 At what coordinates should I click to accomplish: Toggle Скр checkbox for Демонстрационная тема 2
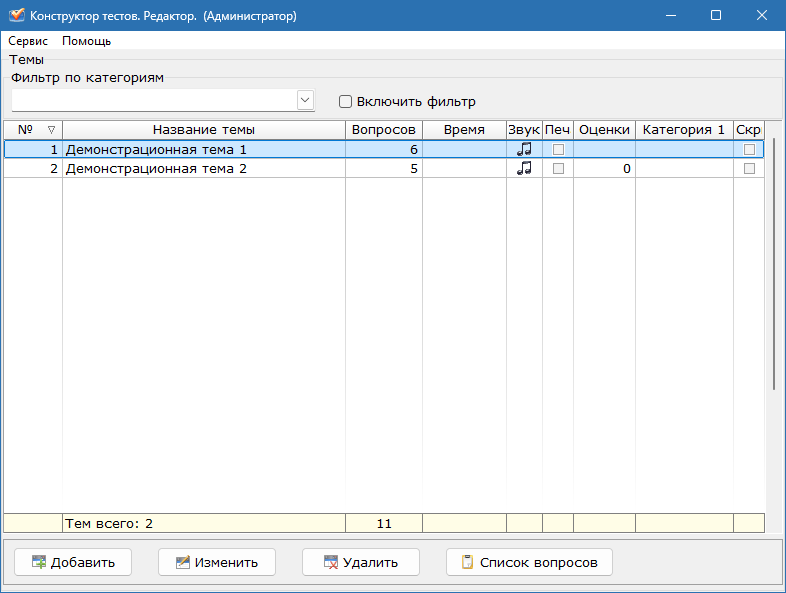(749, 168)
